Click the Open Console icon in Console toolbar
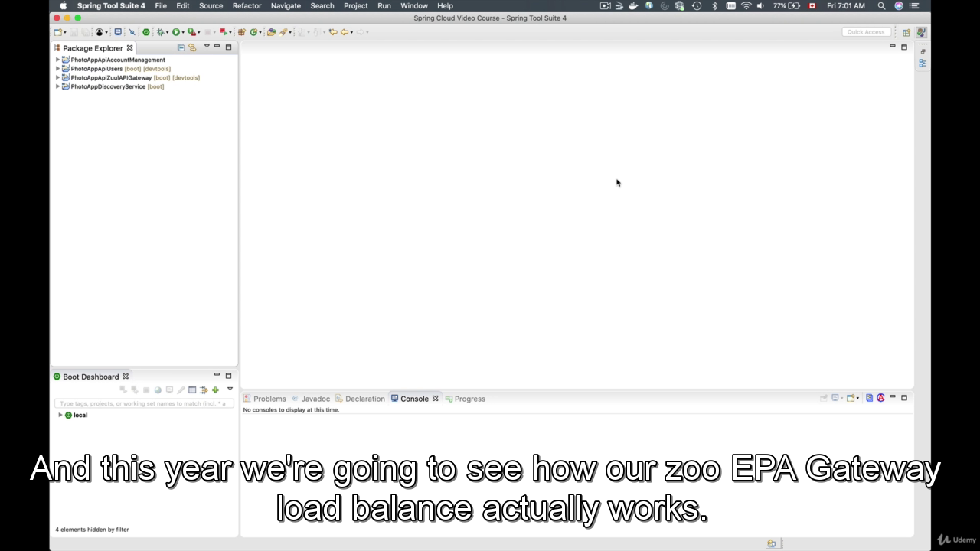Viewport: 980px width, 551px height. (x=851, y=398)
